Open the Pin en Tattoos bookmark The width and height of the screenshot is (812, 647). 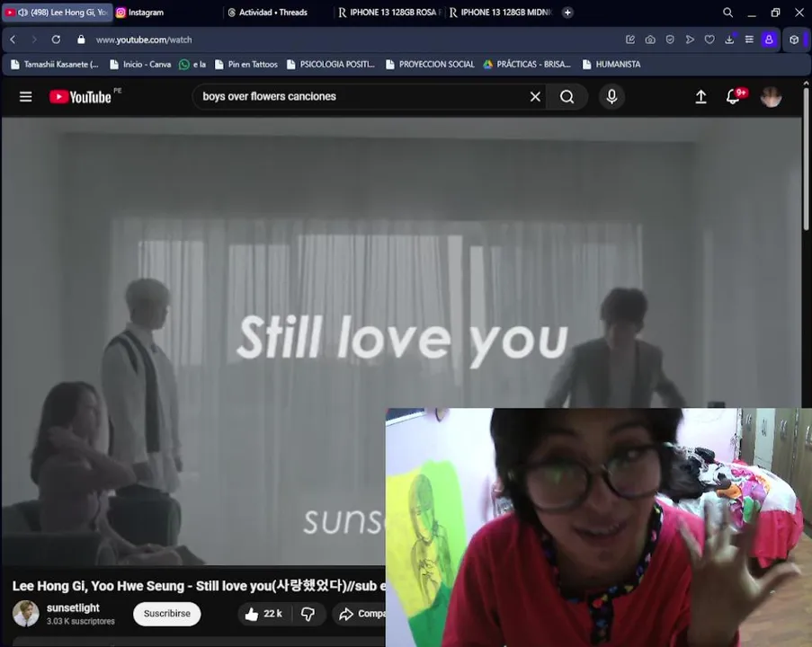(x=246, y=64)
